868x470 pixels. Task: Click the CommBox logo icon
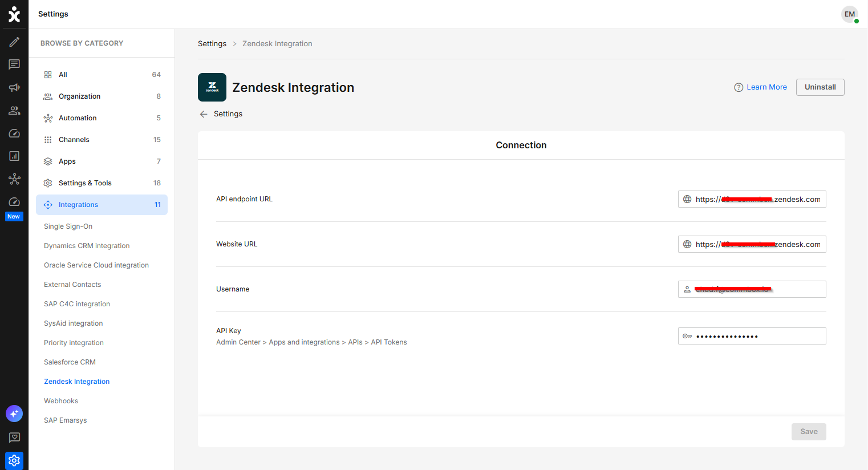[x=14, y=14]
